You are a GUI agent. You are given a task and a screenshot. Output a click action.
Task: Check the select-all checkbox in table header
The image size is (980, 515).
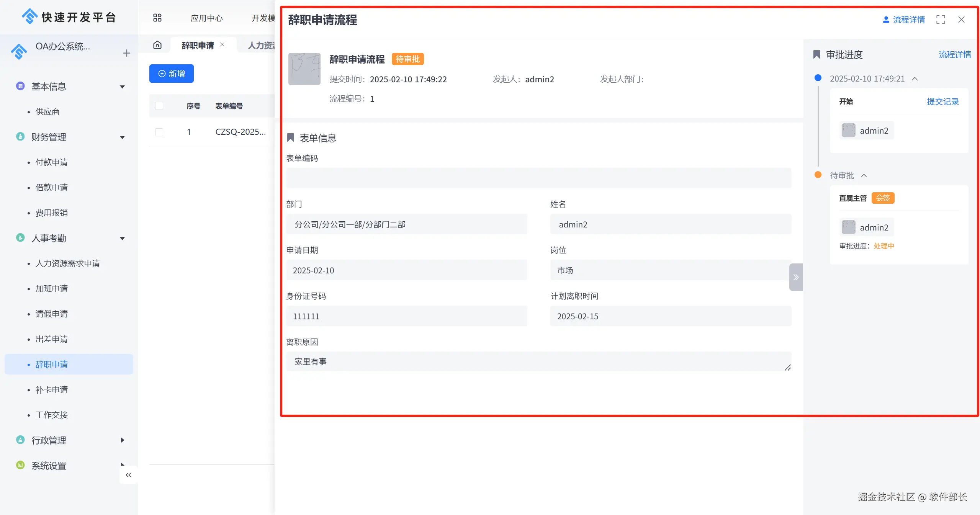pyautogui.click(x=159, y=106)
